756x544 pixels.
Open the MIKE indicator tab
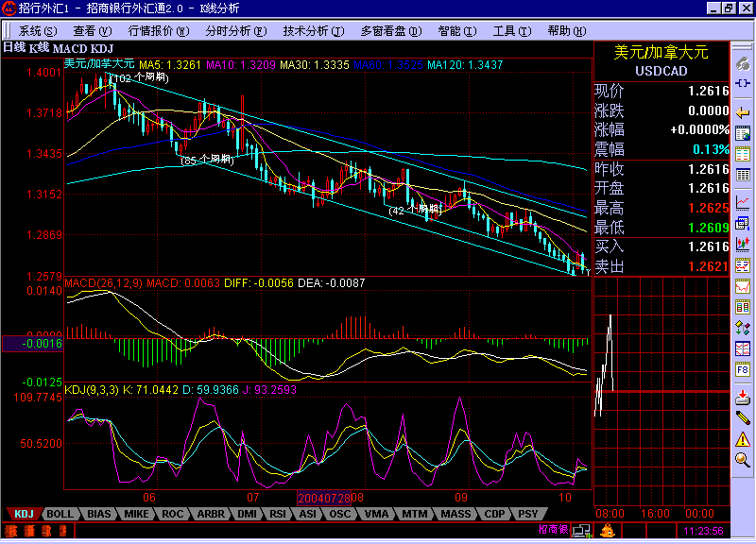(135, 514)
